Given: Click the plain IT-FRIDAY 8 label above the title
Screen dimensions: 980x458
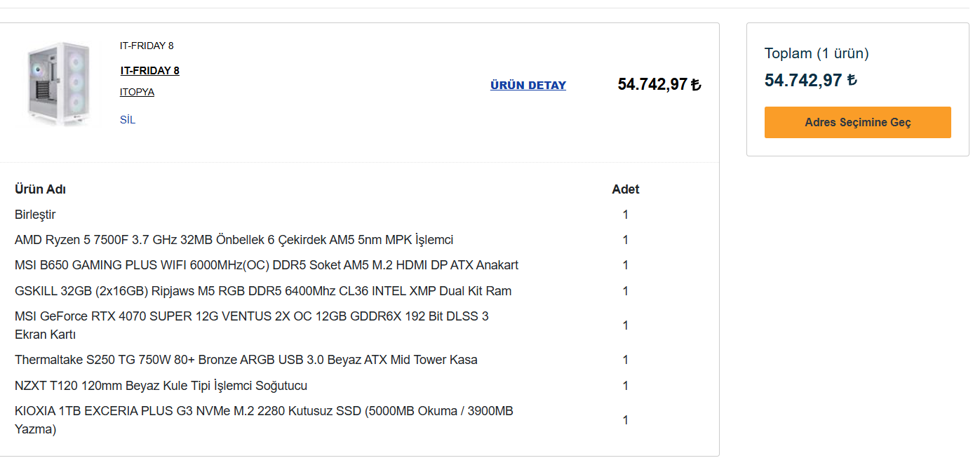Looking at the screenshot, I should 147,46.
